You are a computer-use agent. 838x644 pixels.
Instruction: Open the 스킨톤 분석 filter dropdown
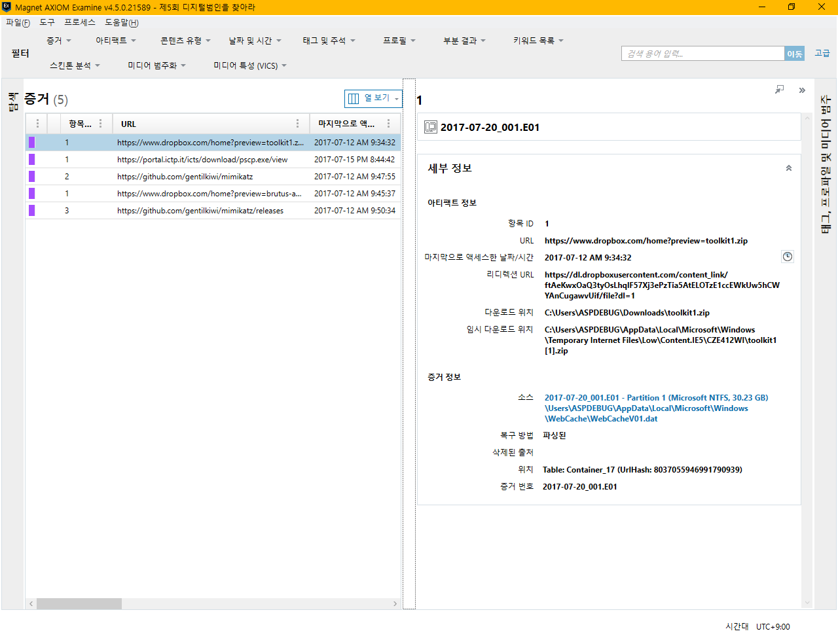tap(75, 65)
